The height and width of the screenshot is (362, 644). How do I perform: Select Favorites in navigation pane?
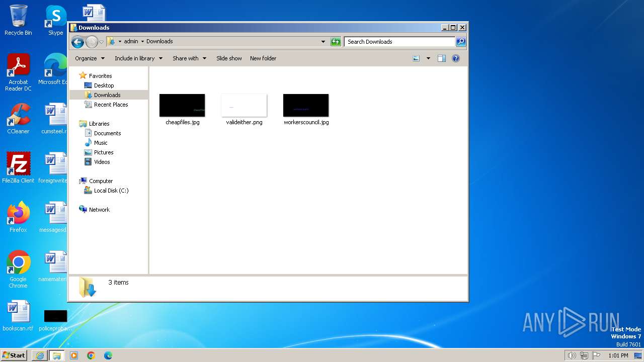click(x=100, y=76)
